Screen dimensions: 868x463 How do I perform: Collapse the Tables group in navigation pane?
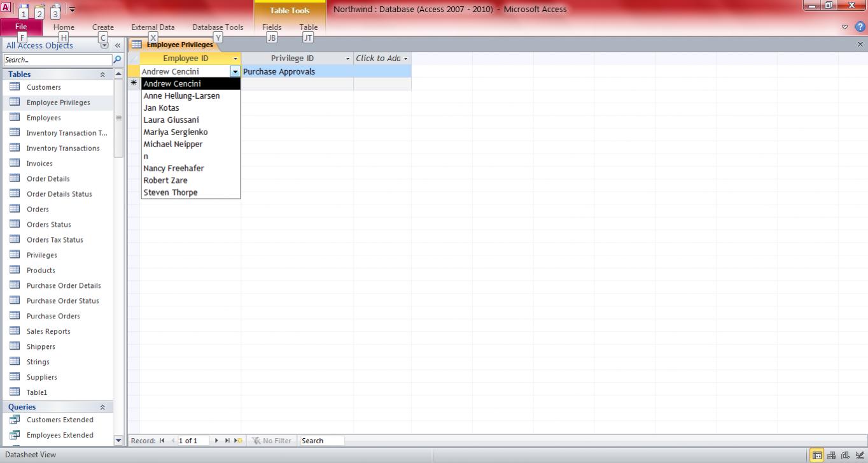tap(102, 75)
